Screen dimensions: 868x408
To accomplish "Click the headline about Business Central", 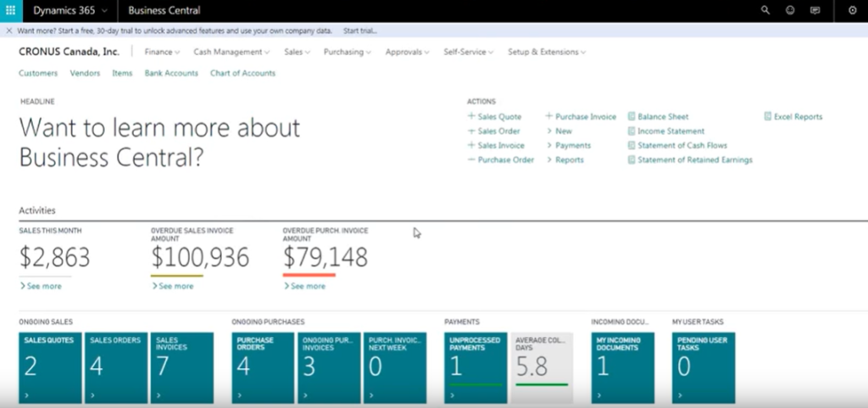I will (x=159, y=143).
